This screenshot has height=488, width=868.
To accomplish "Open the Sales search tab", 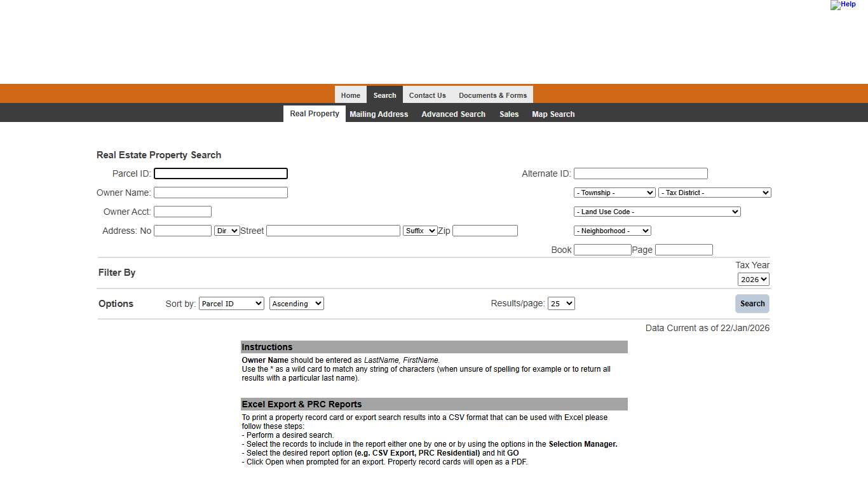I will click(x=509, y=114).
